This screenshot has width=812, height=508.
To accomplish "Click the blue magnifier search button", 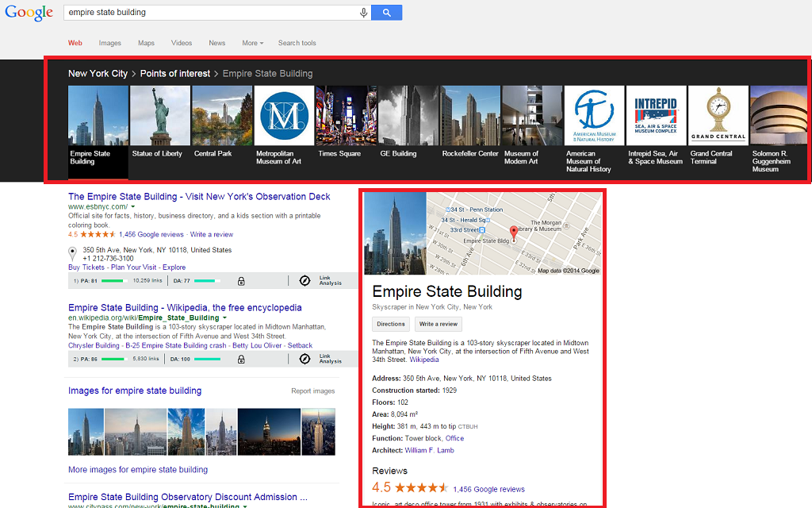I will [387, 13].
